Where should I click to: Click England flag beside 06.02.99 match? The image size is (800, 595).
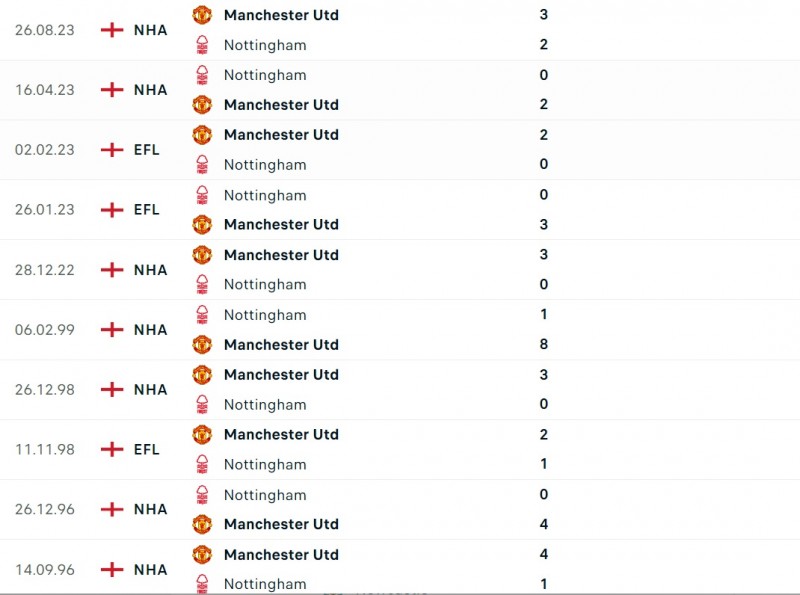point(112,330)
